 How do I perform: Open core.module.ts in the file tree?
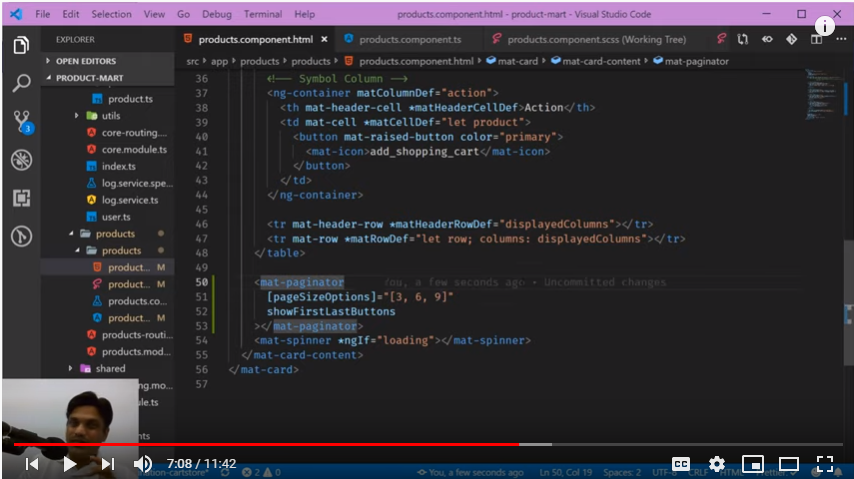tap(133, 149)
